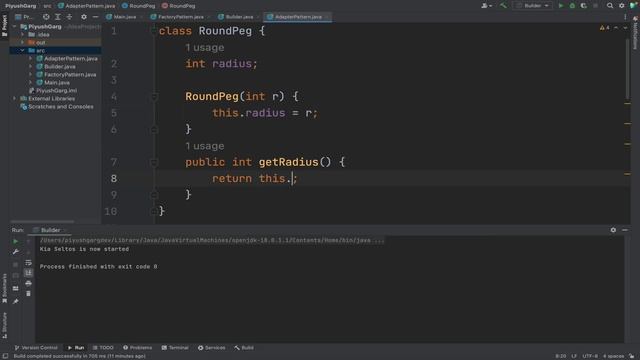This screenshot has height=360, width=640.
Task: Run with coverage icon in top toolbar
Action: click(584, 6)
